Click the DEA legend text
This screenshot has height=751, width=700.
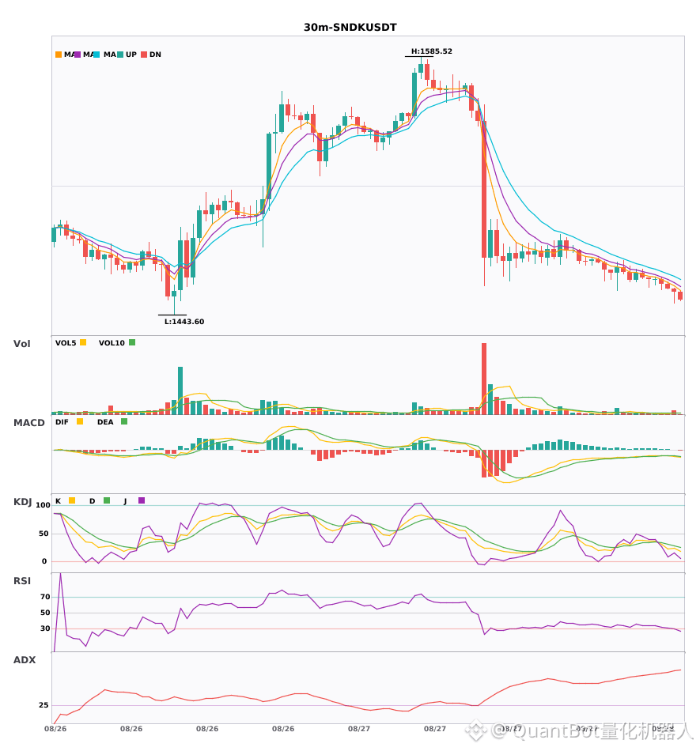point(105,422)
